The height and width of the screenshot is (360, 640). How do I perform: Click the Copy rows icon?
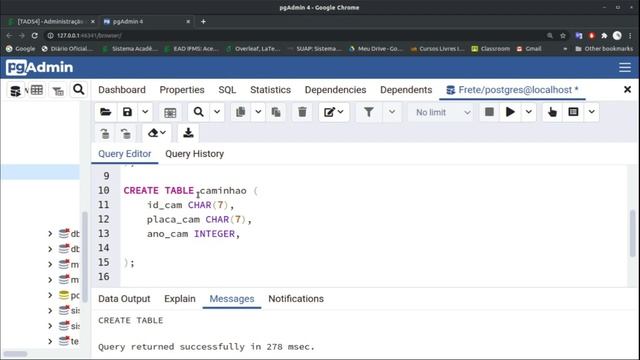pyautogui.click(x=241, y=112)
